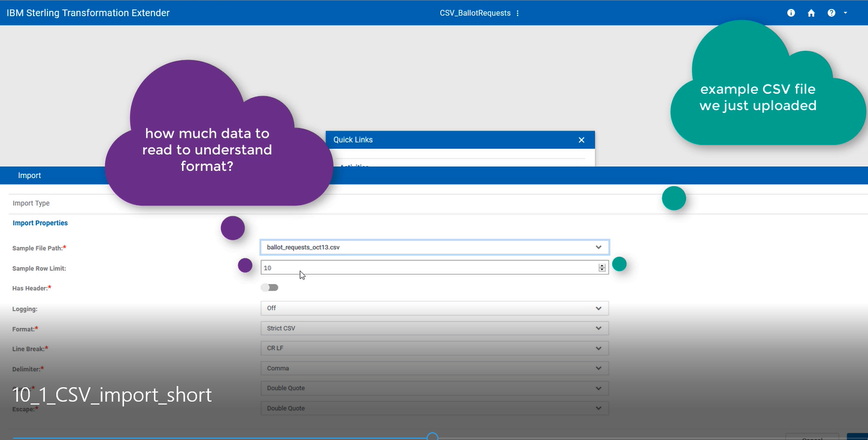Open the help question mark icon

click(x=831, y=13)
